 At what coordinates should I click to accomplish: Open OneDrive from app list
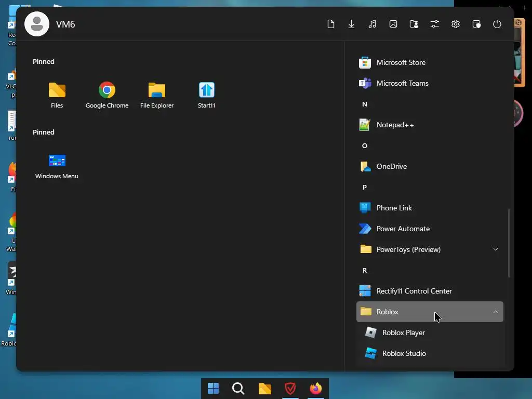(x=430, y=166)
